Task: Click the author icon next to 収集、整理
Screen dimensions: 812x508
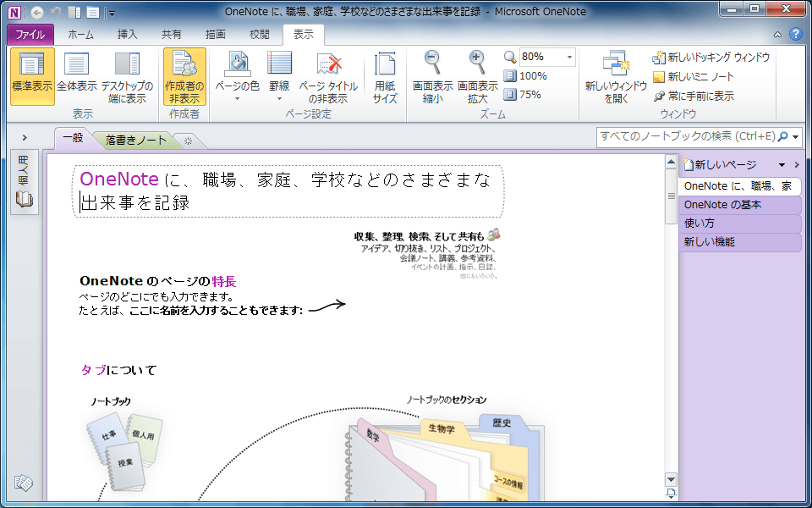Action: point(494,235)
